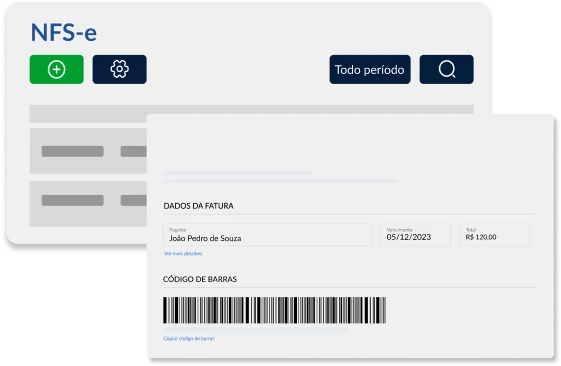Select the Pagador field João Pedro de Souza
The image size is (561, 366).
pos(268,235)
